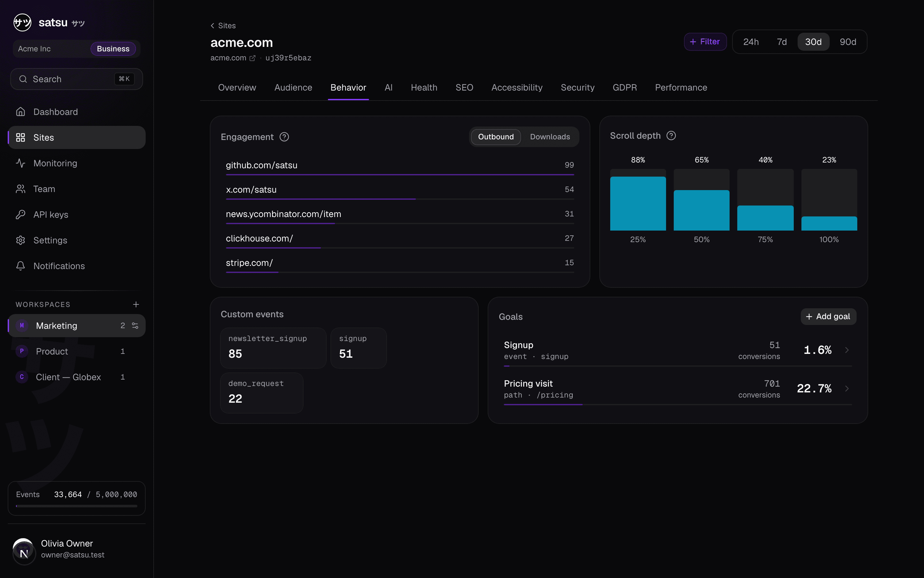The image size is (924, 578).
Task: Open the Security tab
Action: pyautogui.click(x=577, y=88)
